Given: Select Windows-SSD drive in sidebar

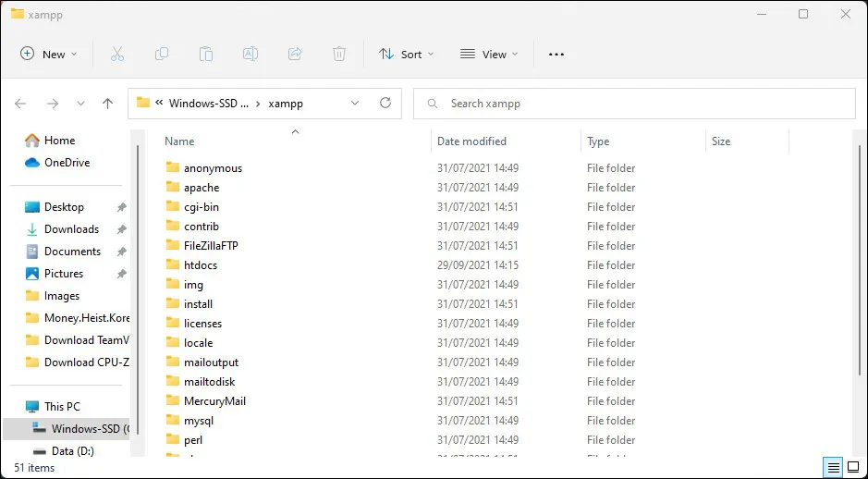Looking at the screenshot, I should tap(67, 429).
